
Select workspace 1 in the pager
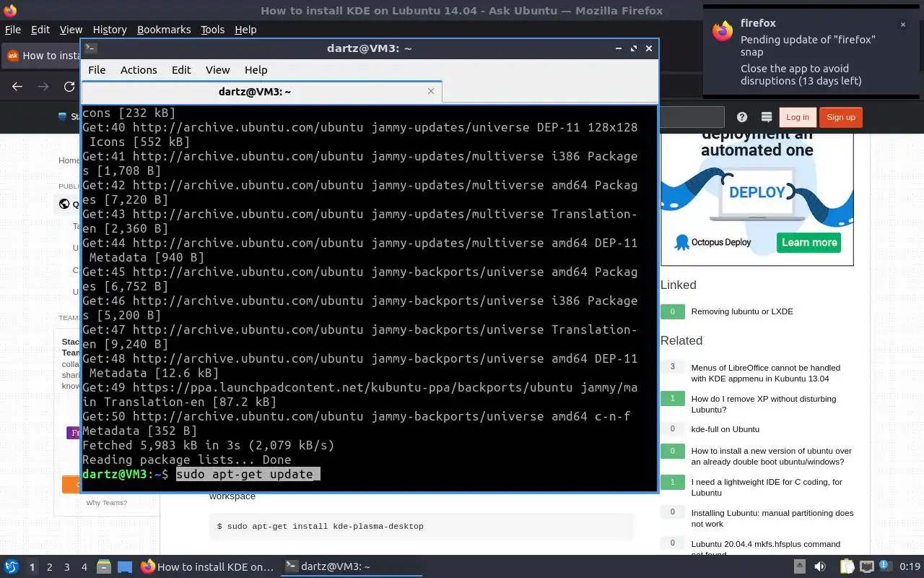[32, 567]
